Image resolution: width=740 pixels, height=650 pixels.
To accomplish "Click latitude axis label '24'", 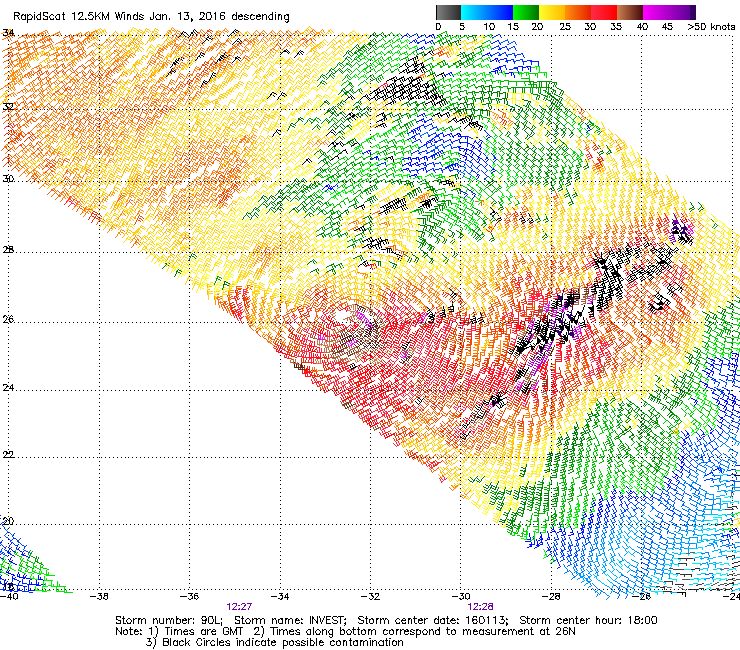I will pos(8,388).
